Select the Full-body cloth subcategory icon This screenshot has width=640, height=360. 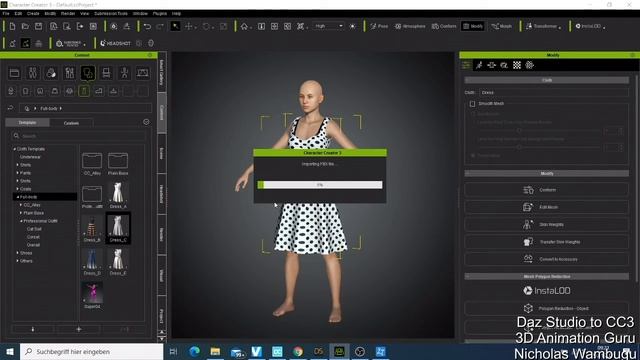[x=84, y=91]
